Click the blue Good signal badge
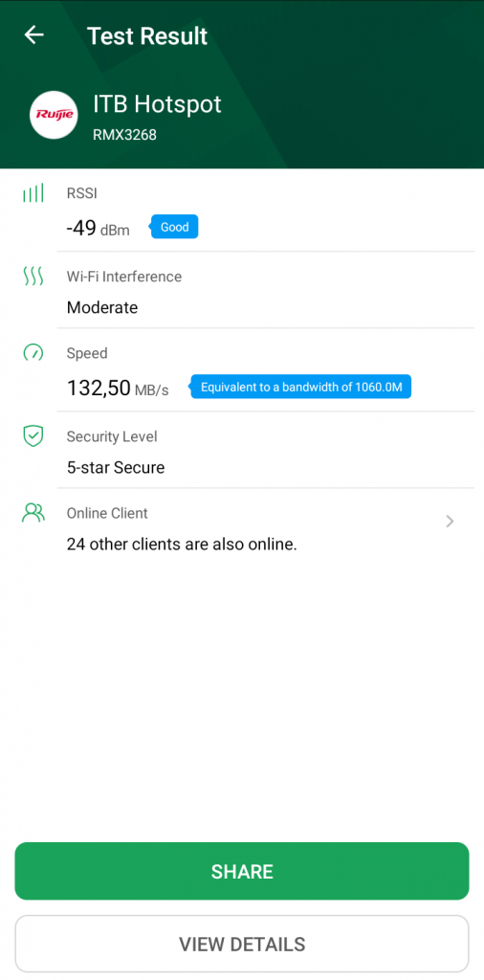 coord(174,227)
